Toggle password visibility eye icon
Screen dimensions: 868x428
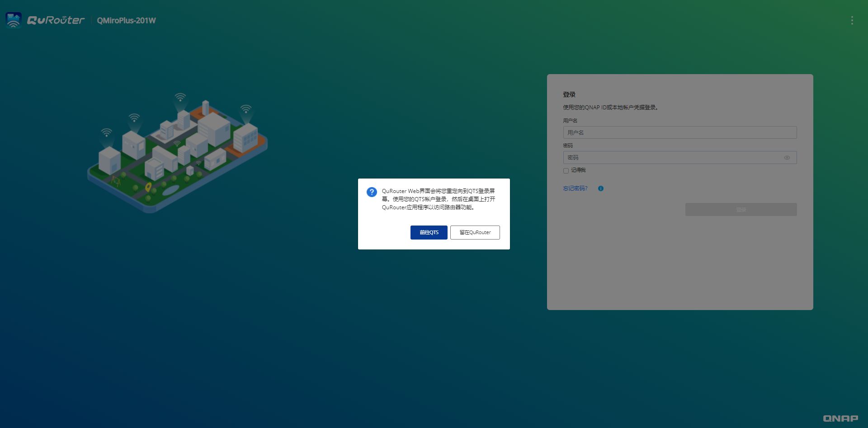tap(787, 158)
